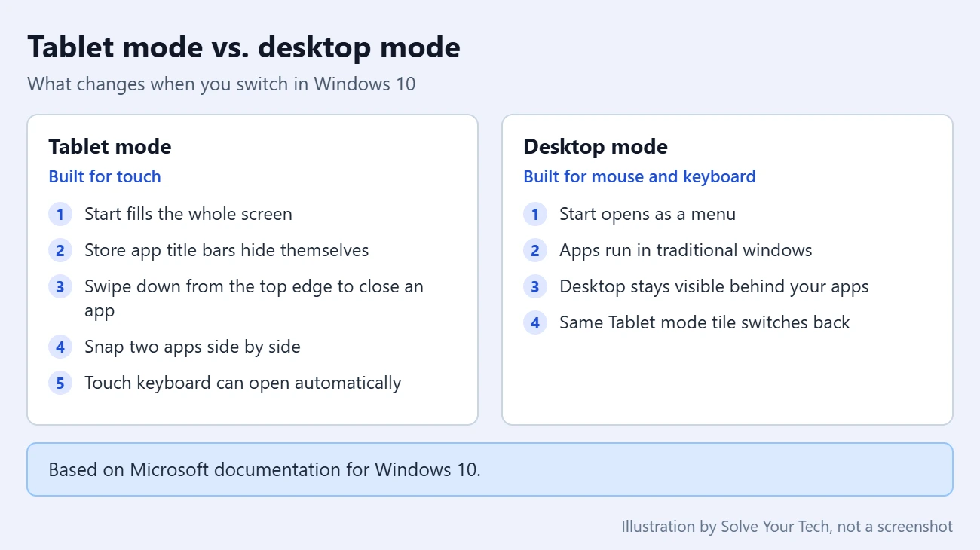
Task: Select 'Start opens as a menu'
Action: (648, 214)
